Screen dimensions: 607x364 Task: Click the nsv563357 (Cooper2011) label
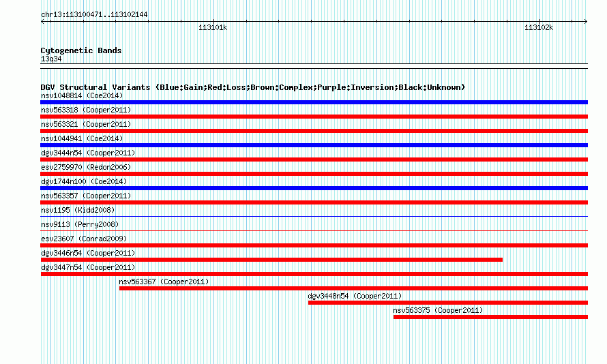(86, 196)
